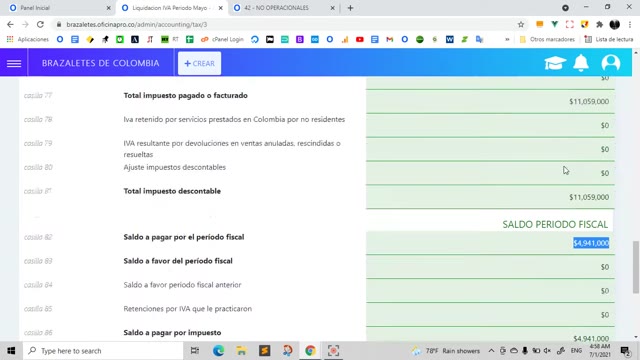Click the 'casilla 80' label
Viewport: 640px width, 360px height.
(x=38, y=167)
